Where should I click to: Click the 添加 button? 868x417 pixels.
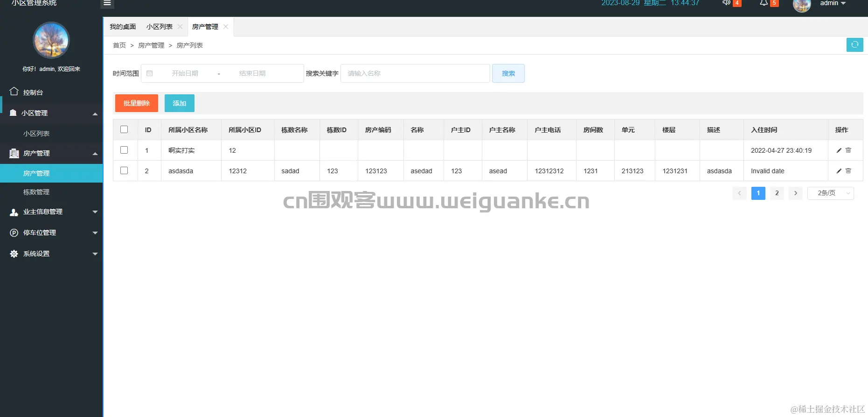coord(180,103)
